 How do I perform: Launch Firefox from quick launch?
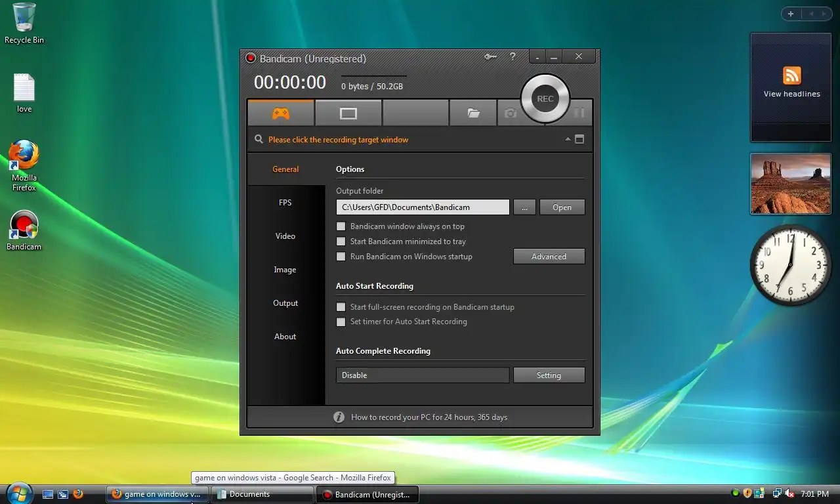point(78,494)
